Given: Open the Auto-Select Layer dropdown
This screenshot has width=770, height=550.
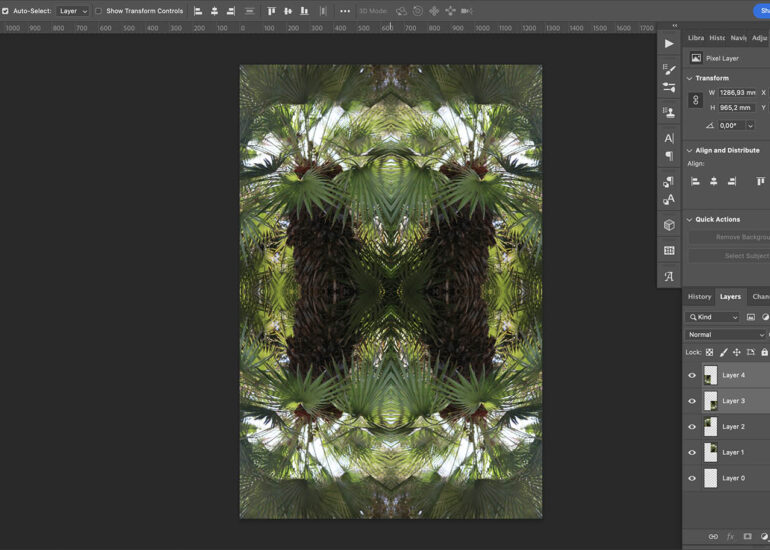Looking at the screenshot, I should [x=72, y=11].
